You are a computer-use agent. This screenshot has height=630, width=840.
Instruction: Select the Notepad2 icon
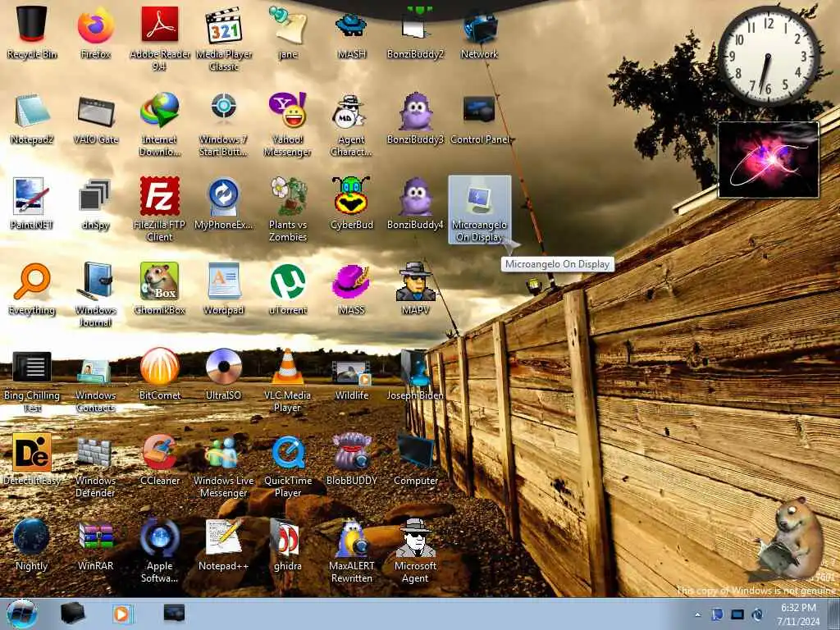tap(32, 119)
